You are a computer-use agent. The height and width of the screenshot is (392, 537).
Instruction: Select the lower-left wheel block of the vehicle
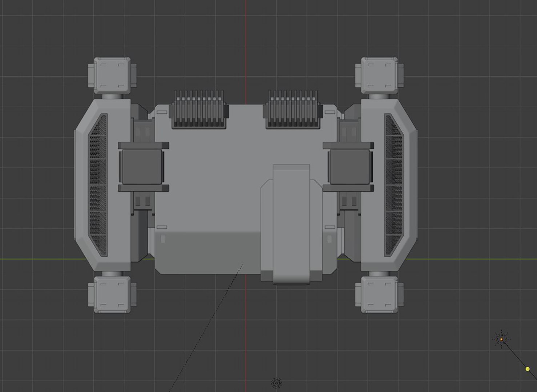pyautogui.click(x=112, y=294)
